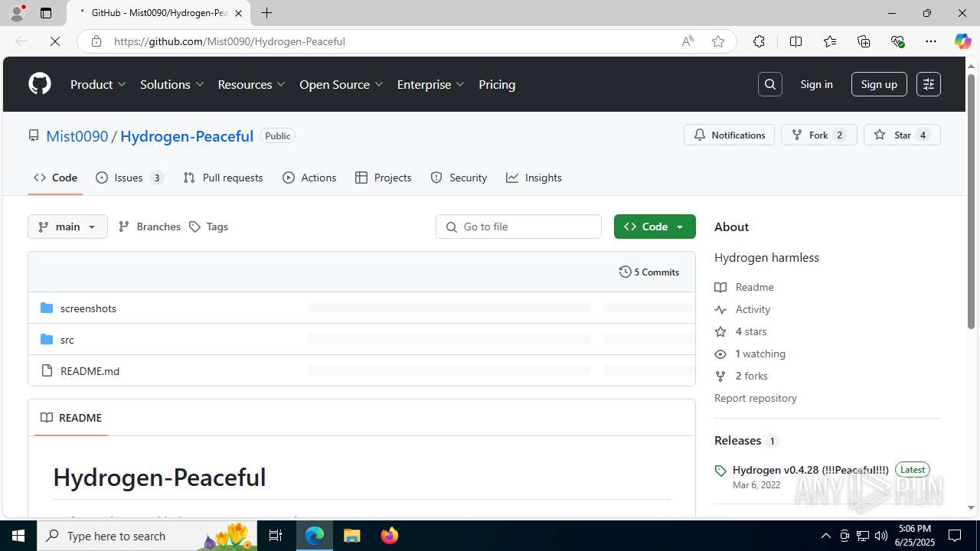This screenshot has width=980, height=551.
Task: Expand the Solutions menu
Action: coord(172,84)
